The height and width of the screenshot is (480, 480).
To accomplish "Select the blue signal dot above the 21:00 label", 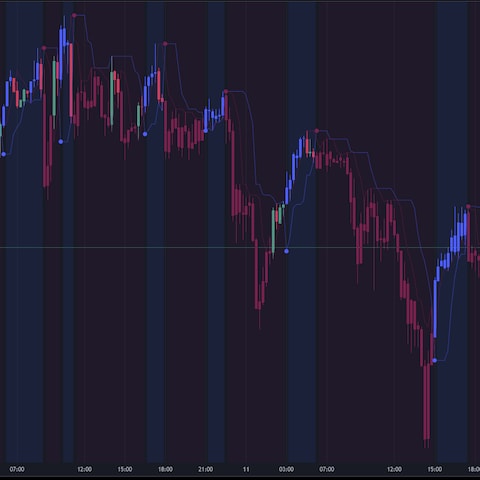I will [205, 131].
